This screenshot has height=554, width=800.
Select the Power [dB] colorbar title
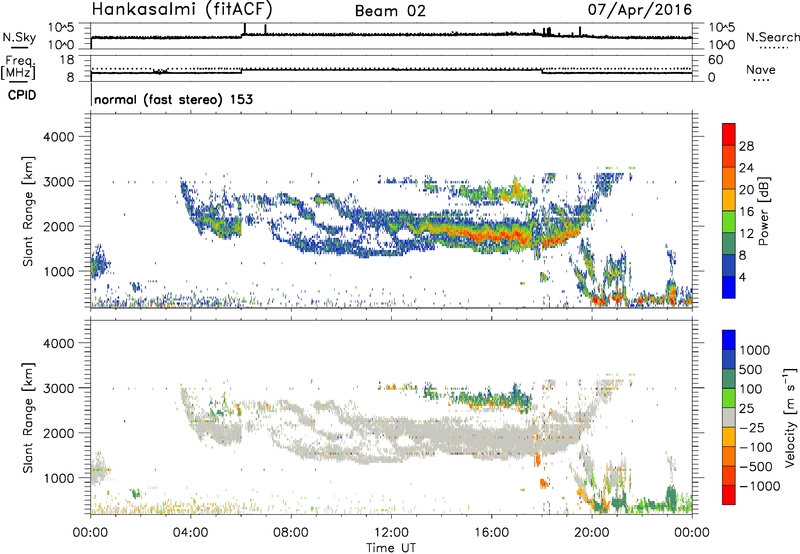(x=763, y=211)
